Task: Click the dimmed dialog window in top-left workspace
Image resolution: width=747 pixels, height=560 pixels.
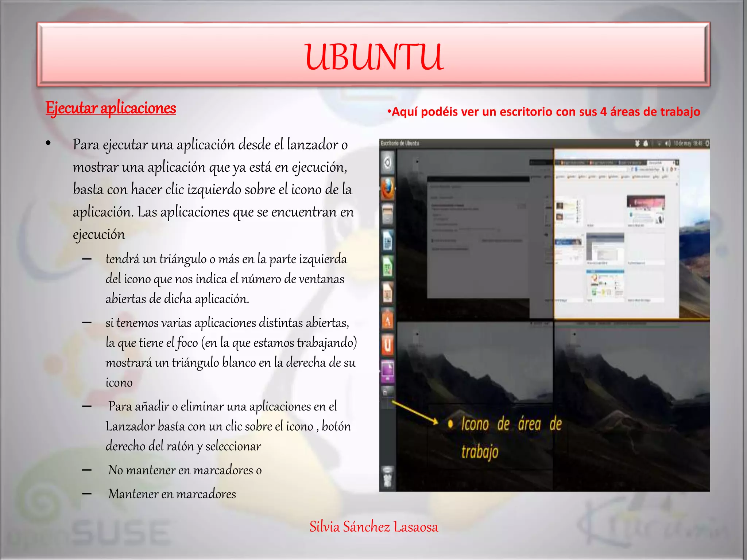Action: pyautogui.click(x=479, y=237)
